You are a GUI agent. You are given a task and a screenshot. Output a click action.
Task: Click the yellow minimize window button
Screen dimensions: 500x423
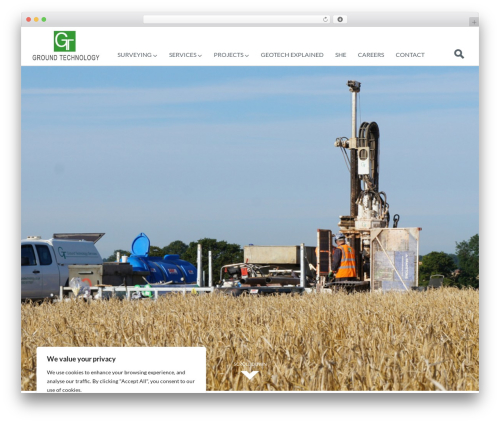[x=36, y=19]
